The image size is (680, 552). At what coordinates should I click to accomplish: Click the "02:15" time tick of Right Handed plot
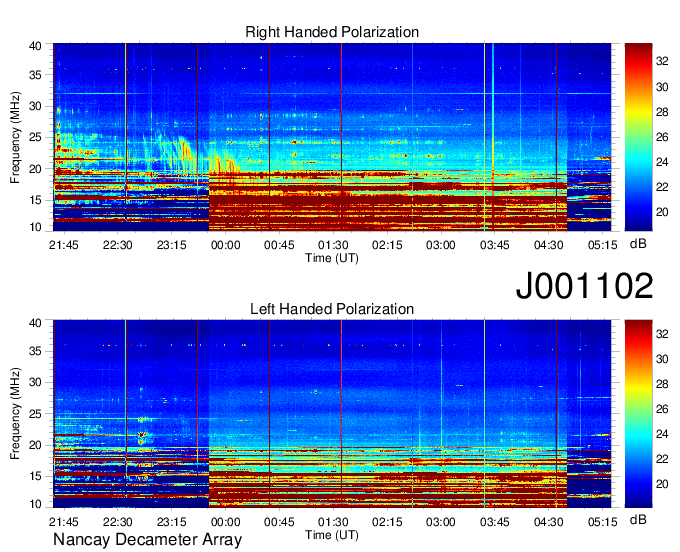pos(387,245)
